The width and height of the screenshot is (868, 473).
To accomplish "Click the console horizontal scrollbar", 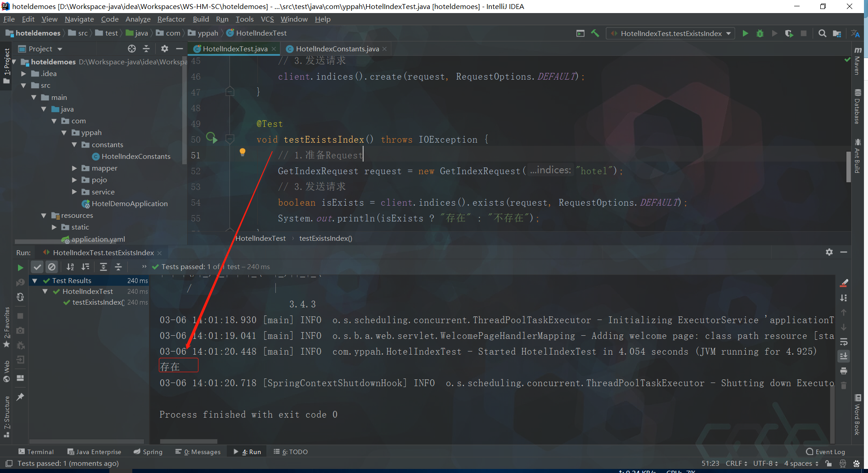I will (x=189, y=441).
